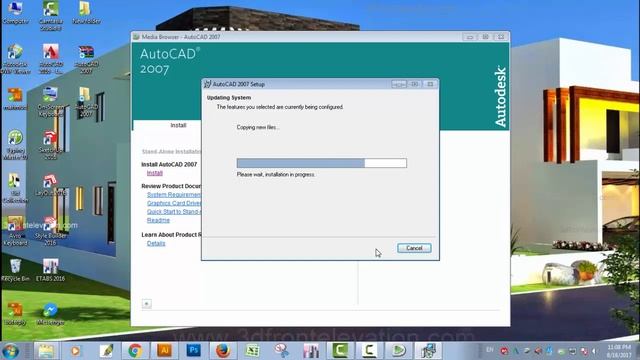Screen dimensions: 640x360
Task: Open the white Camtasia Recorder taskbar icon
Action: click(x=369, y=351)
